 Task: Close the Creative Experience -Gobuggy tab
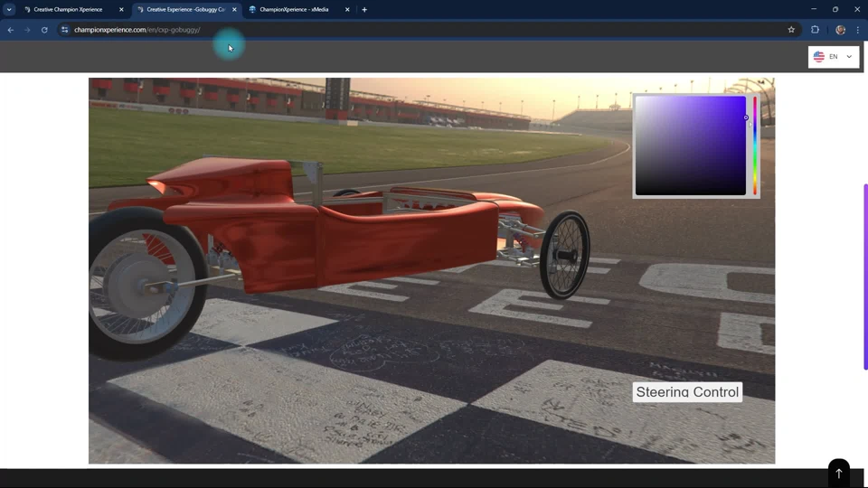point(234,9)
